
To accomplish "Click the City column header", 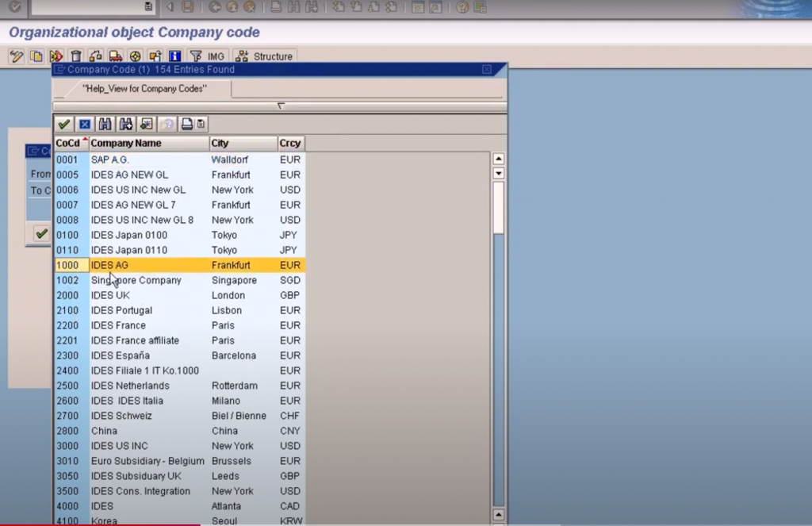I will click(243, 143).
